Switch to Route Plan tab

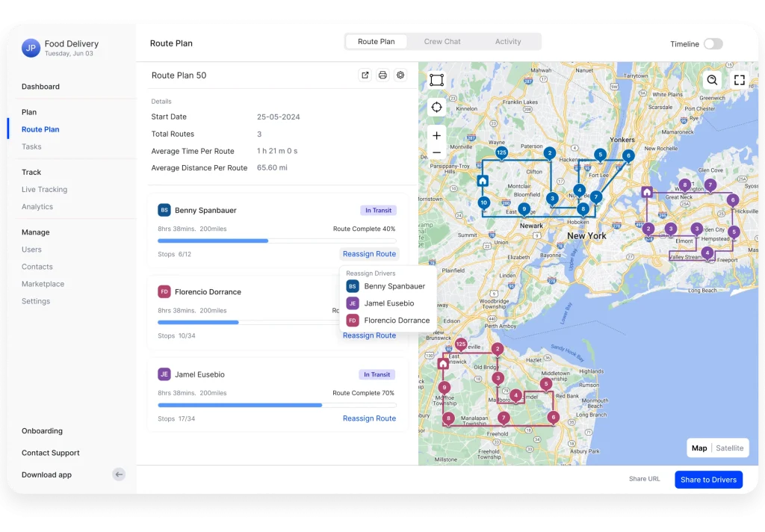[x=377, y=42]
